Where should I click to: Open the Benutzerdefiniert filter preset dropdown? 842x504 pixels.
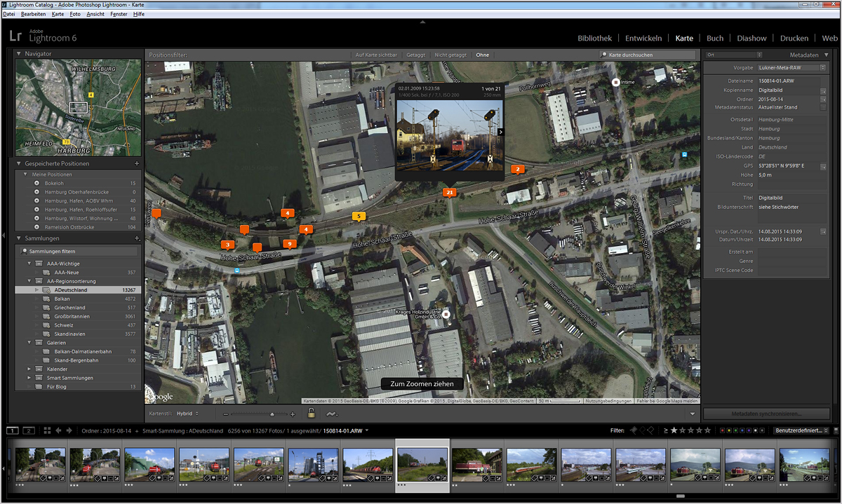(x=803, y=430)
